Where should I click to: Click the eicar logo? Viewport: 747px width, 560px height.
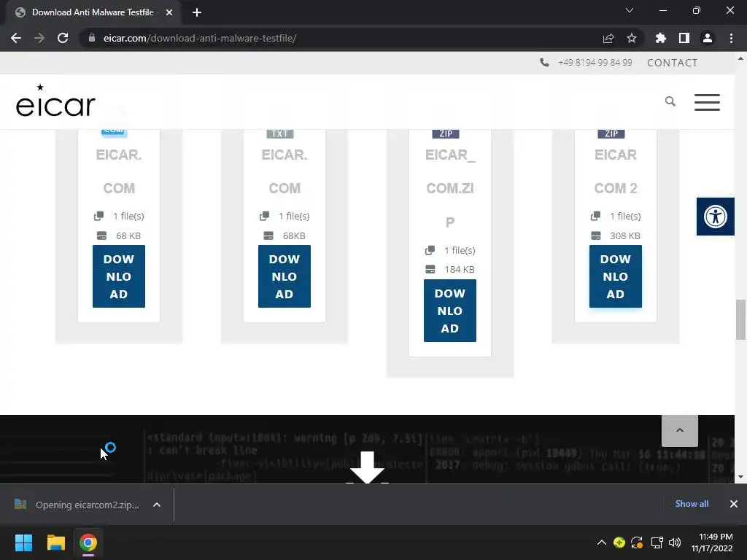pos(55,101)
